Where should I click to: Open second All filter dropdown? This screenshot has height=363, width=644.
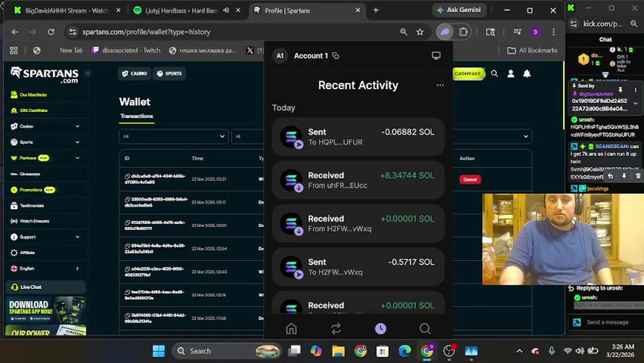pos(247,136)
